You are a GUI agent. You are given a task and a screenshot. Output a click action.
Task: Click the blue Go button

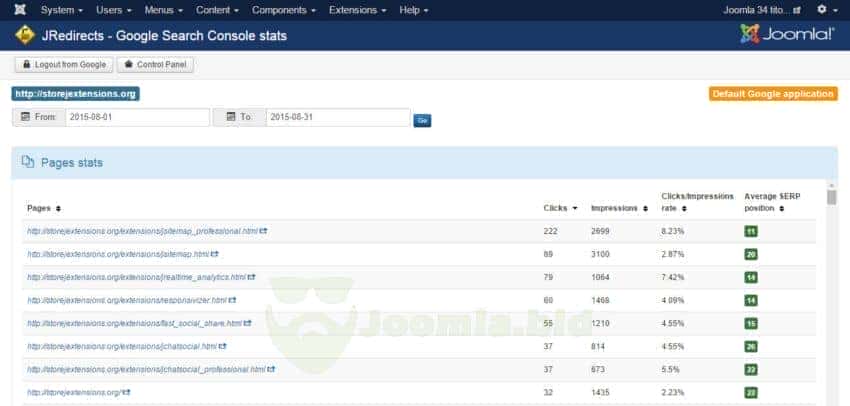point(422,120)
